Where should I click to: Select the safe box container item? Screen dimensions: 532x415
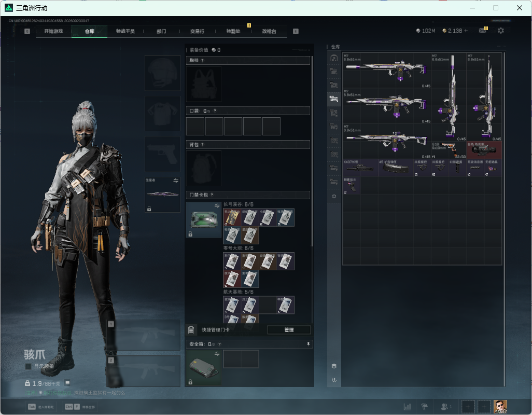tap(204, 367)
